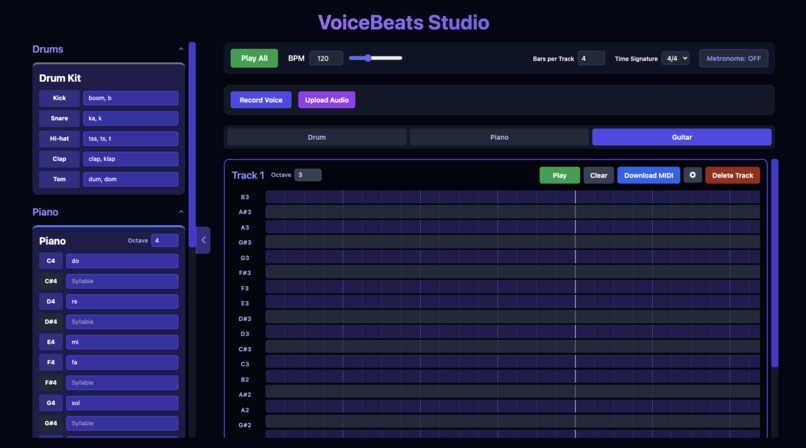Image resolution: width=806 pixels, height=448 pixels.
Task: Edit the G4 syllable field 'sol'
Action: 122,403
